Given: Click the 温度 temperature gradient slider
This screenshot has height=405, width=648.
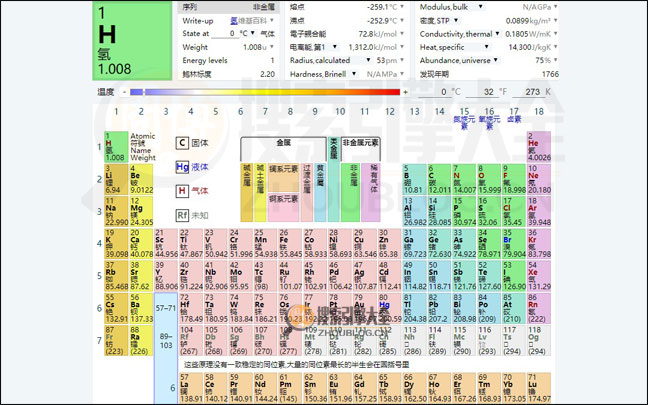Looking at the screenshot, I should (265, 92).
